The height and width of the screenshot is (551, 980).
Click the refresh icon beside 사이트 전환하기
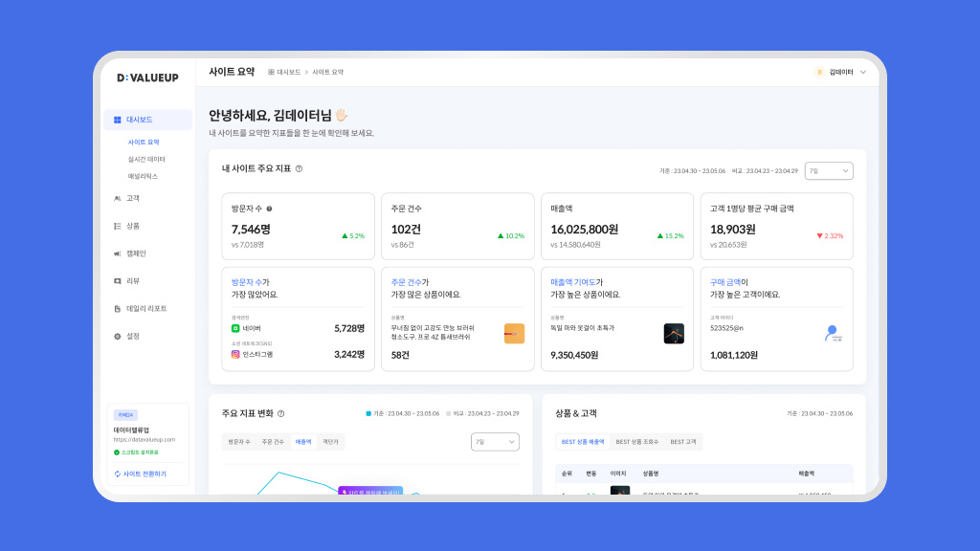(118, 474)
